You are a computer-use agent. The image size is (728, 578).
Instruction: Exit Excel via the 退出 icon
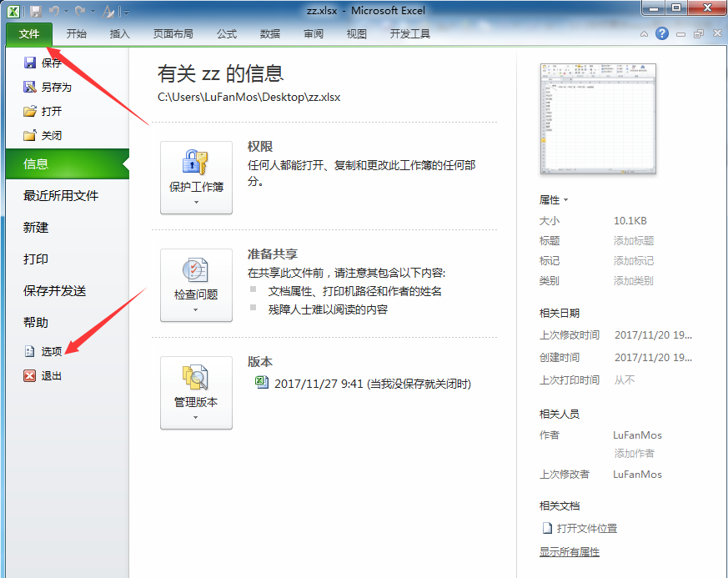[x=30, y=376]
